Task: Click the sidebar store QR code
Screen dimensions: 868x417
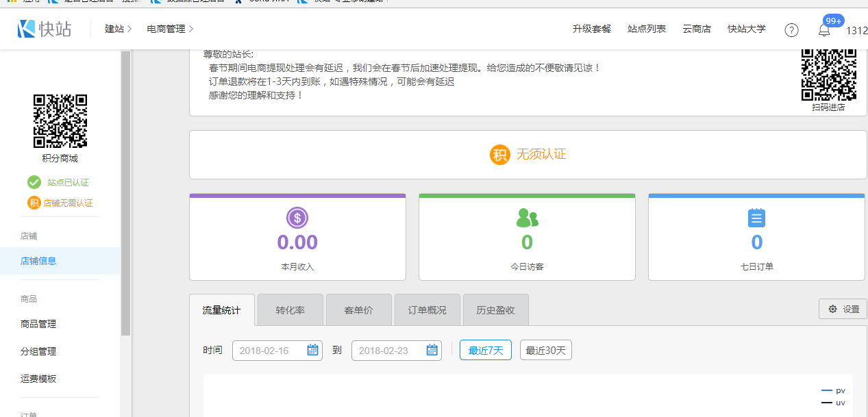Action: click(x=60, y=121)
